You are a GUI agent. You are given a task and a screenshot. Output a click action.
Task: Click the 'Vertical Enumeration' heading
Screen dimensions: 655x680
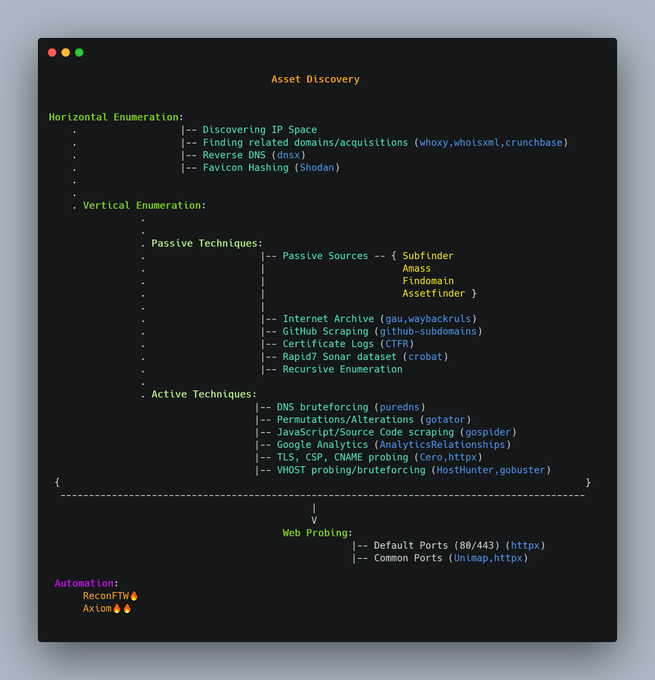(x=142, y=205)
